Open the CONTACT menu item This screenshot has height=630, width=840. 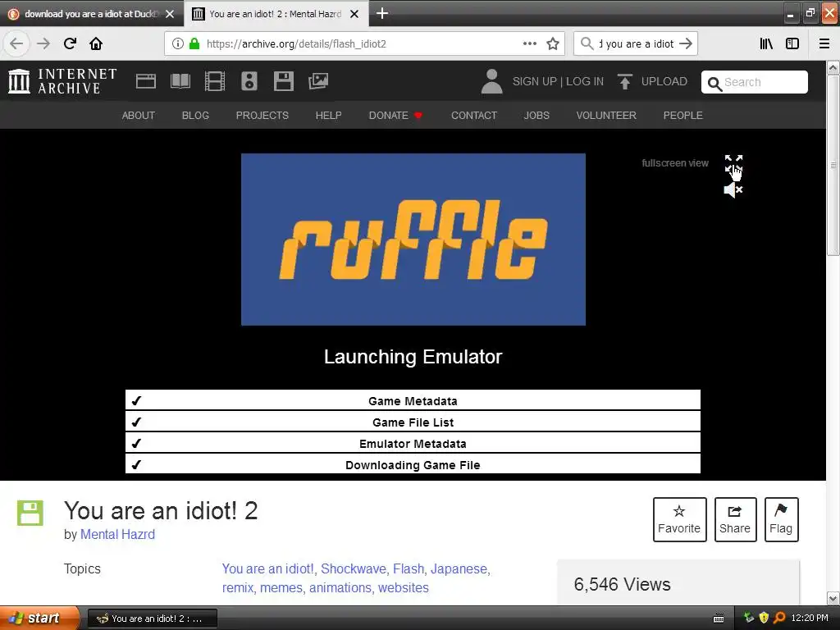click(x=474, y=115)
